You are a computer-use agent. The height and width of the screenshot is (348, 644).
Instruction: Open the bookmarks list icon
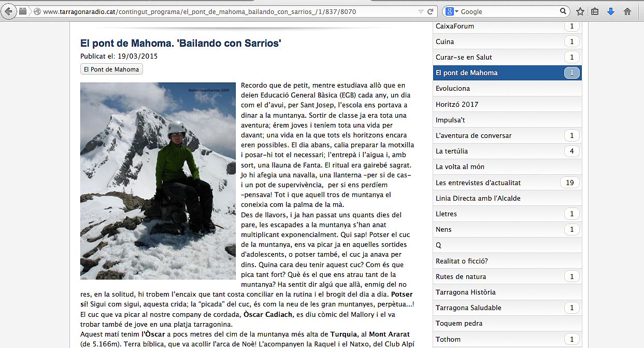click(595, 11)
